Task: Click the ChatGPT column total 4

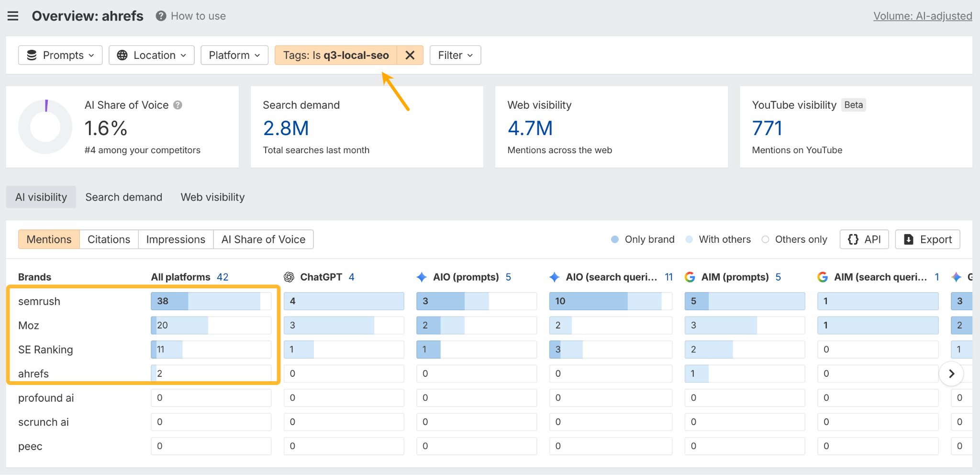Action: (351, 277)
